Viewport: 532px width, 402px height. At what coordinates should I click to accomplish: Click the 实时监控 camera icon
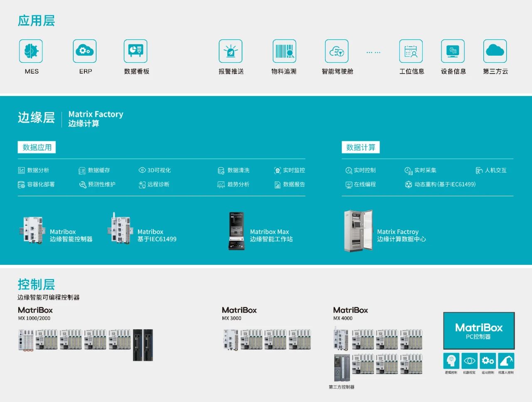[278, 170]
